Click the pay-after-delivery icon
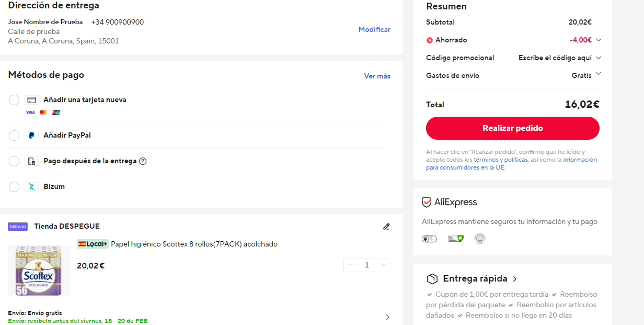 coord(31,161)
